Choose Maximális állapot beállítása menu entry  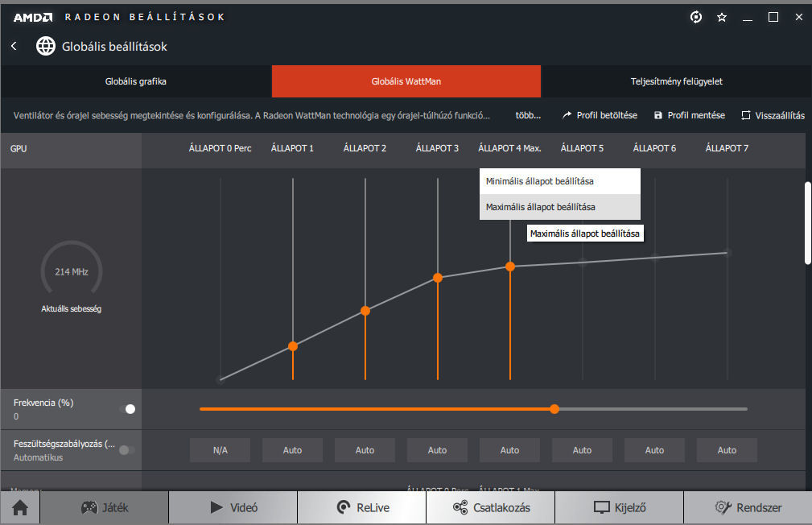tap(560, 207)
